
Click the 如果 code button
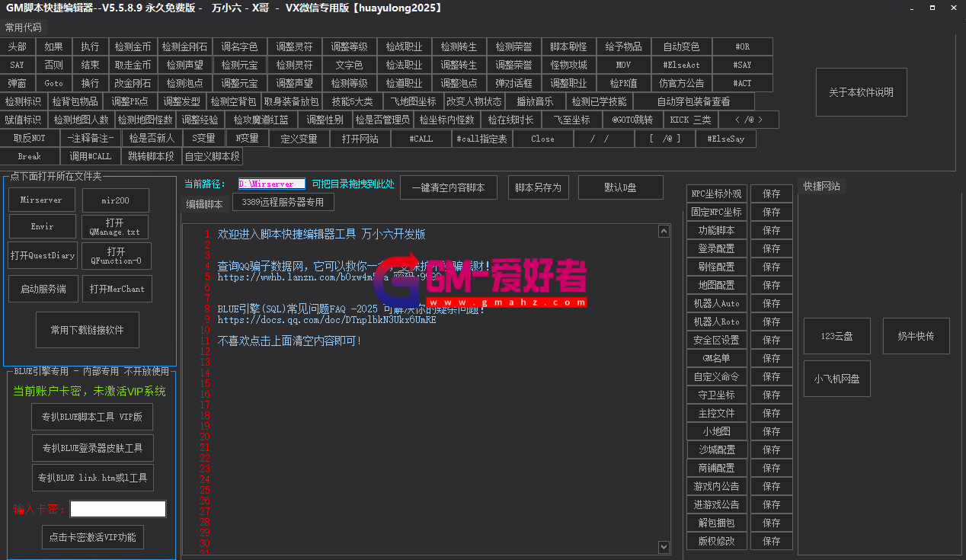coord(53,46)
